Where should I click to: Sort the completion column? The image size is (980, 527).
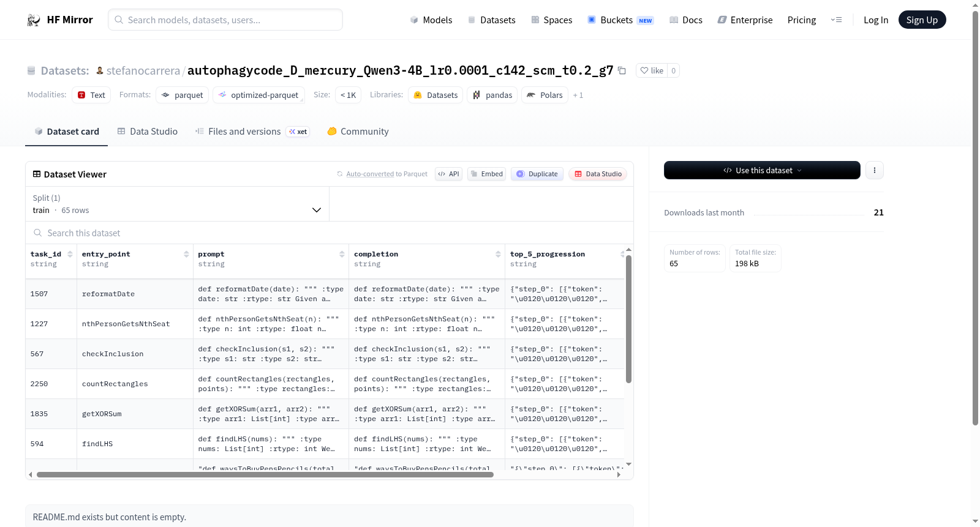(498, 254)
